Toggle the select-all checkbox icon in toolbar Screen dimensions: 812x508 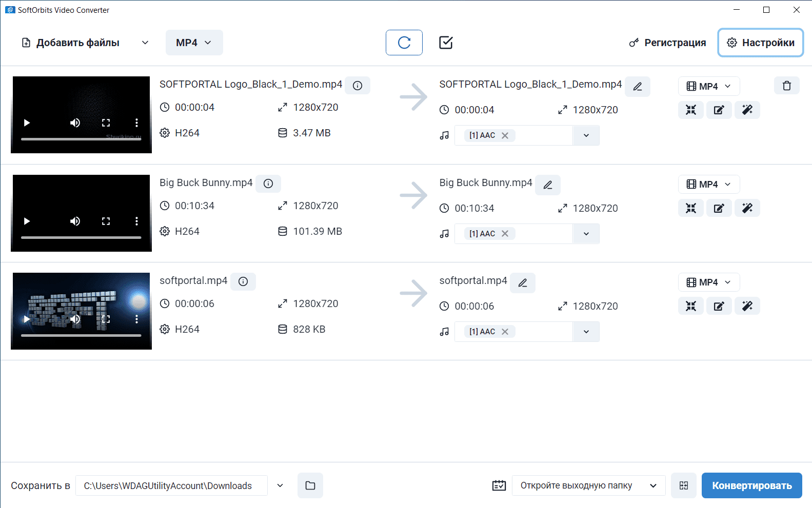[446, 43]
